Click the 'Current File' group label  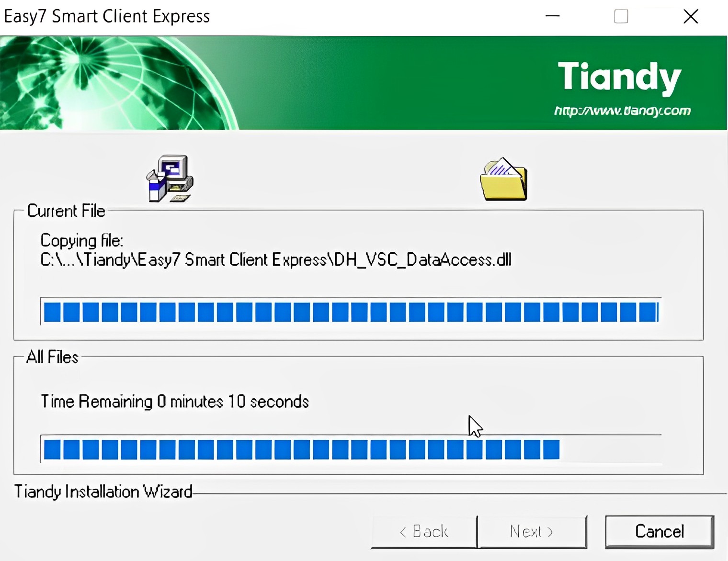click(66, 211)
